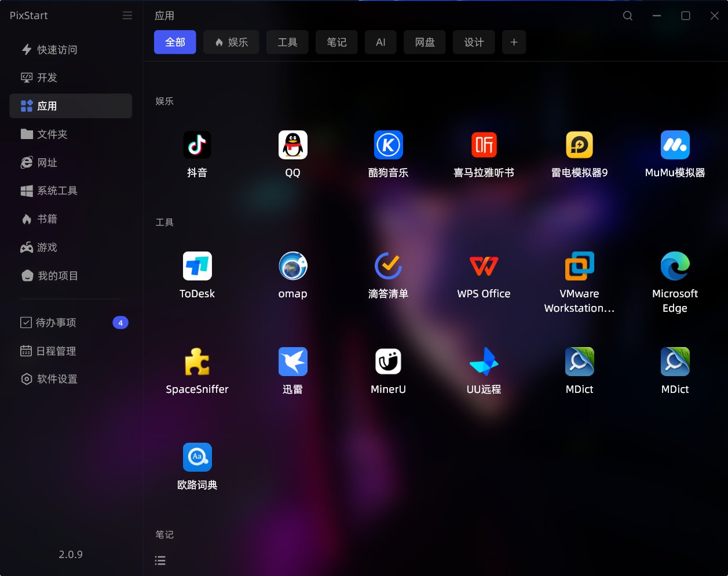Open 文件夹 sidebar section

click(x=71, y=134)
